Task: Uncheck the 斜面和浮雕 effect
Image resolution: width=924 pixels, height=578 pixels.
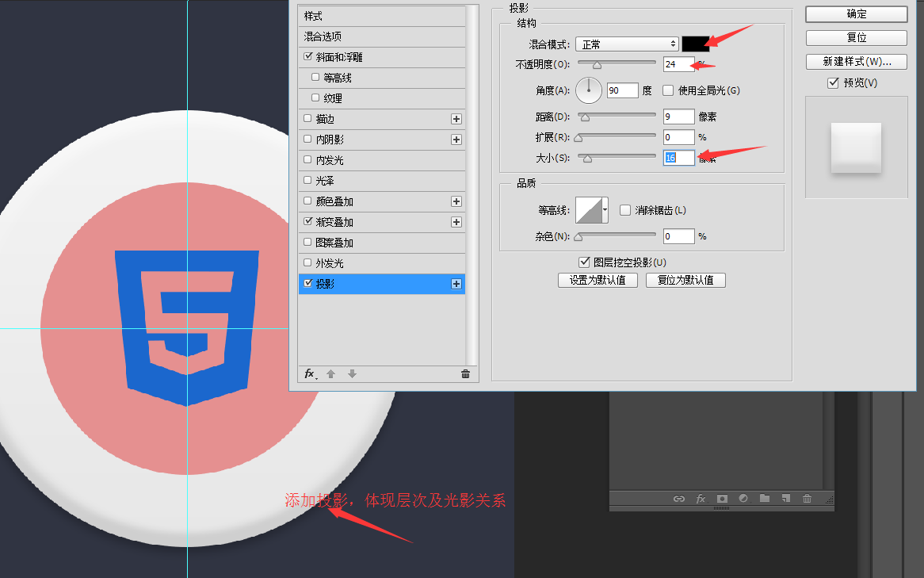Action: point(307,56)
